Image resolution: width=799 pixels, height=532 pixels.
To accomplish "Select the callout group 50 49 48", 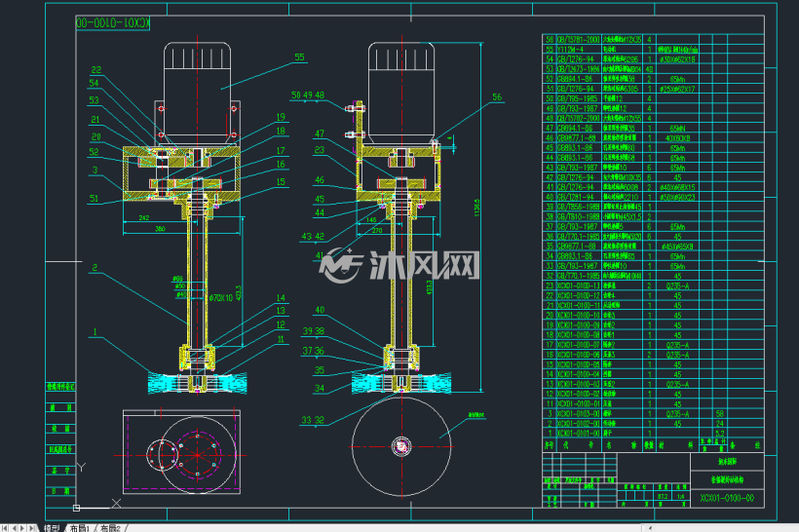I will click(308, 95).
